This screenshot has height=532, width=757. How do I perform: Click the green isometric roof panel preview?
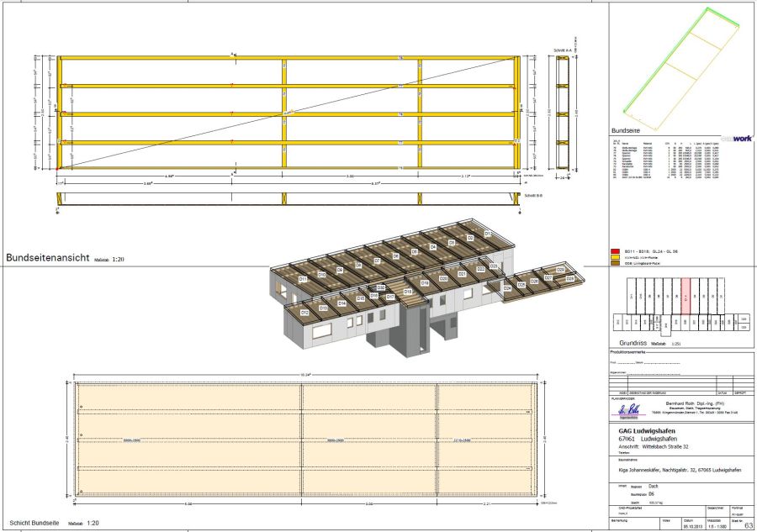pos(680,67)
